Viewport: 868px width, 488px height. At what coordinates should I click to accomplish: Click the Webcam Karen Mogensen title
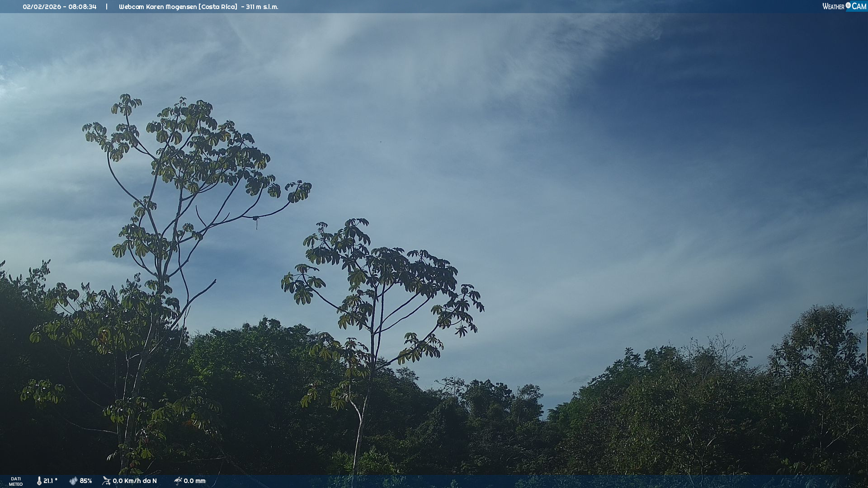(x=157, y=7)
